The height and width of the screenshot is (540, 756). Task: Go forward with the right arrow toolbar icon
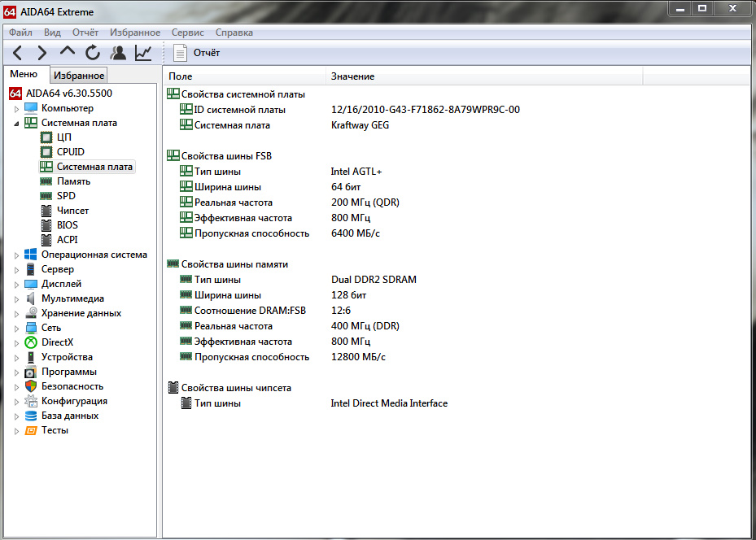point(42,53)
